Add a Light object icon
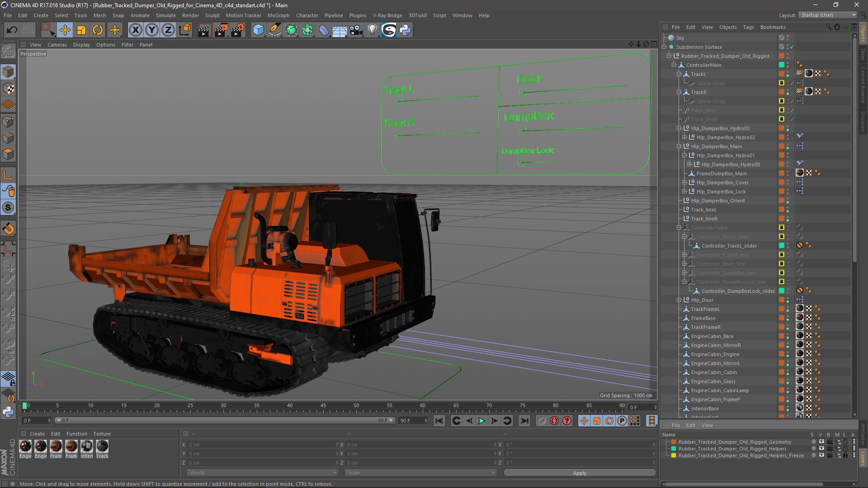This screenshot has height=488, width=868. (373, 30)
